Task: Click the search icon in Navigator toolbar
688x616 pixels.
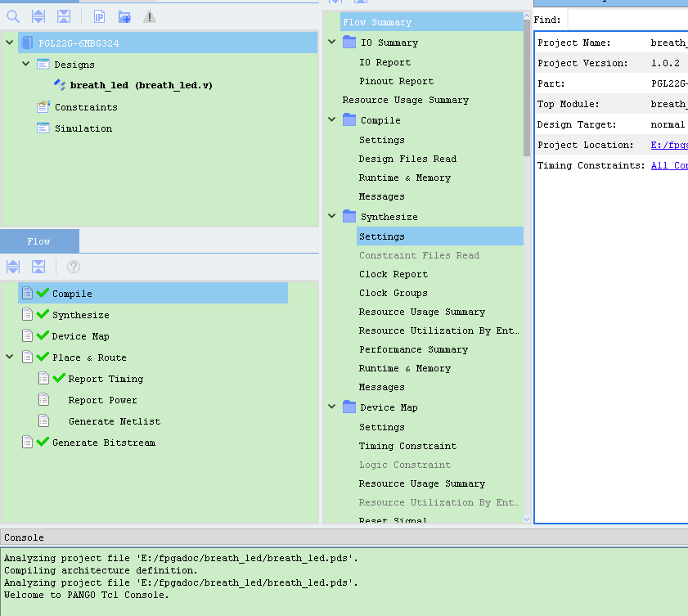Action: click(x=13, y=17)
